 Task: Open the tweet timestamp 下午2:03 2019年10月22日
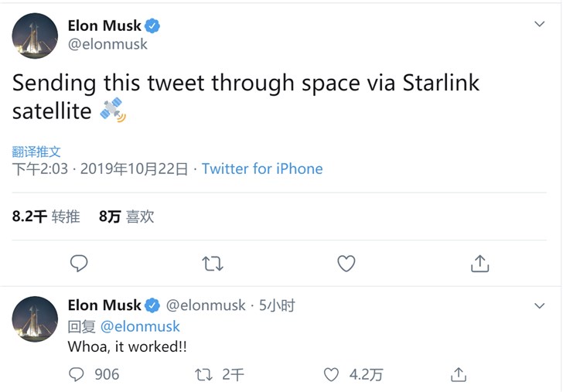point(101,169)
